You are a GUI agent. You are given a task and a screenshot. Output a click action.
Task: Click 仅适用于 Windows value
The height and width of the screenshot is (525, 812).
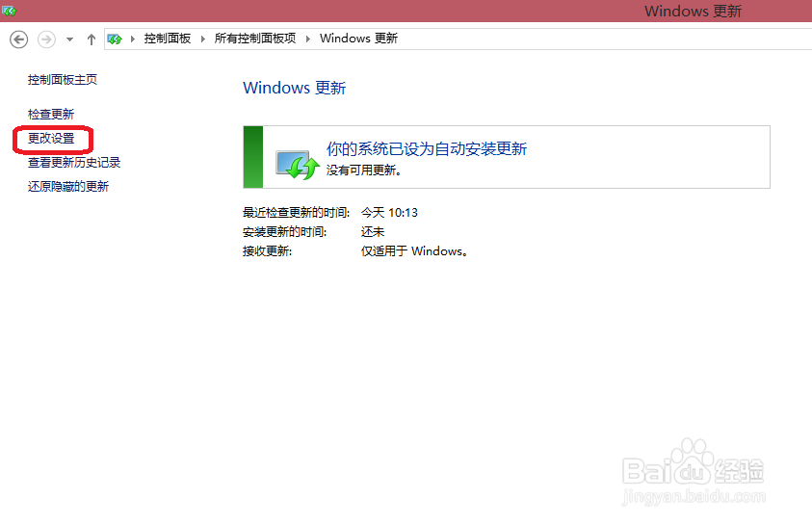414,251
